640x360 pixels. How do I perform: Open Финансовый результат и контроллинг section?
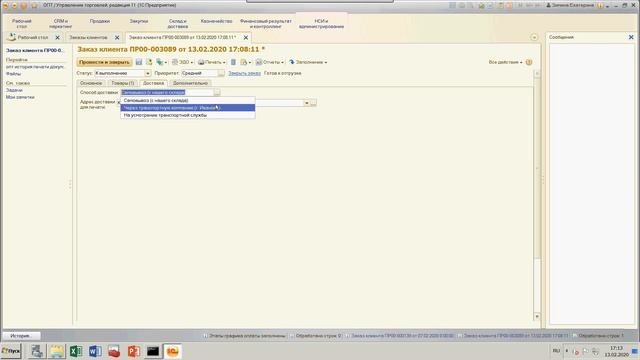(266, 23)
